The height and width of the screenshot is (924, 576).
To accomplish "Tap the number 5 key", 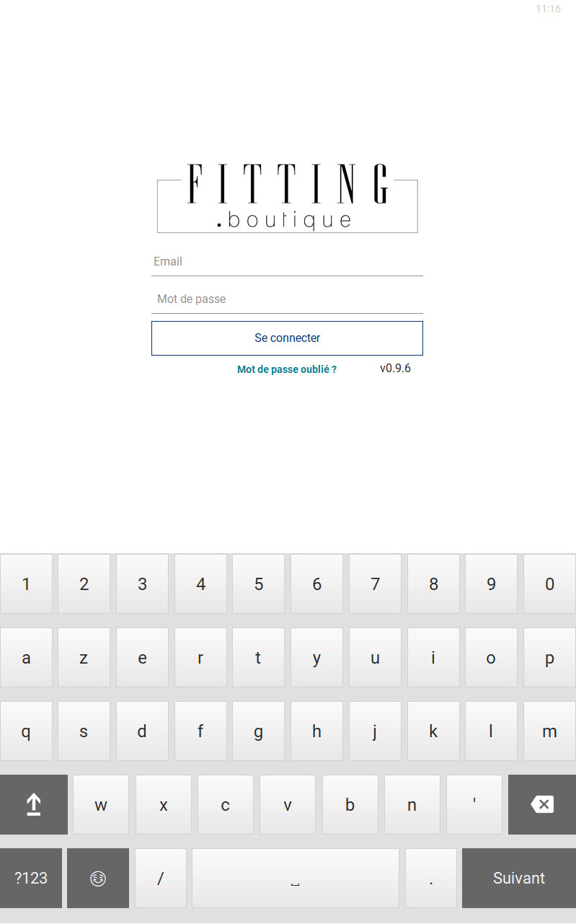I will pyautogui.click(x=259, y=584).
